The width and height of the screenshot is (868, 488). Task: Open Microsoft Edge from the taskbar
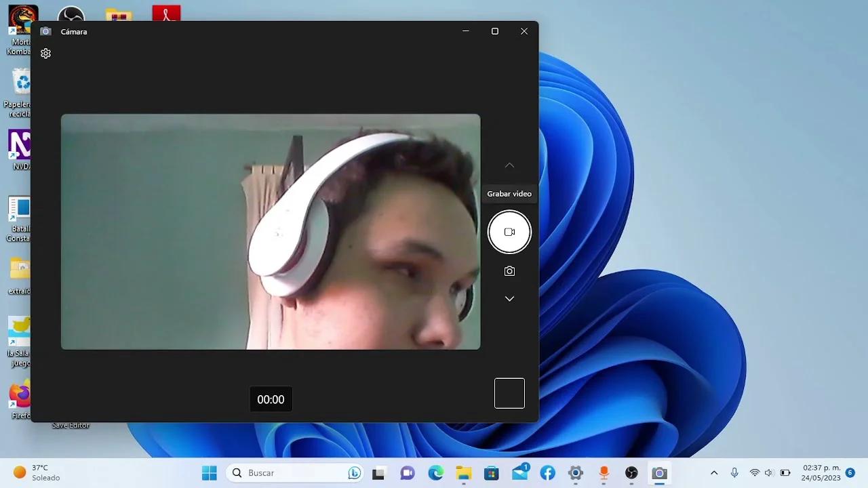pos(435,472)
